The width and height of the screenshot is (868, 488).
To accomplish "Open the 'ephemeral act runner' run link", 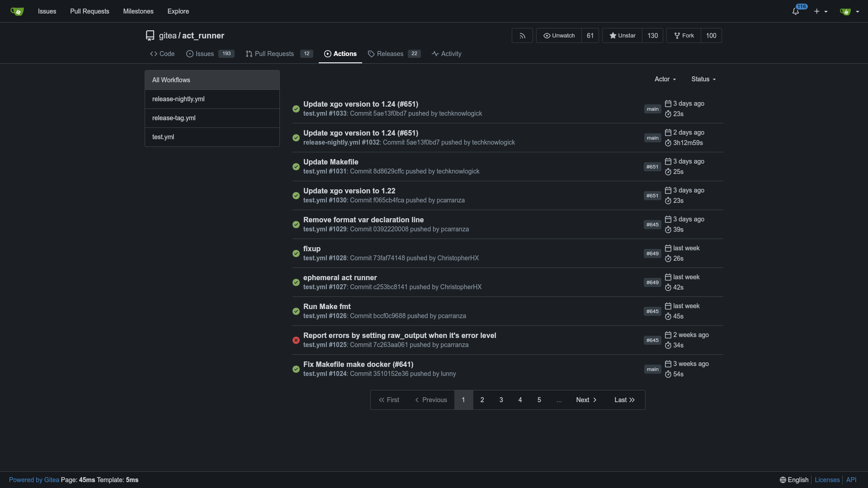I will coord(340,277).
